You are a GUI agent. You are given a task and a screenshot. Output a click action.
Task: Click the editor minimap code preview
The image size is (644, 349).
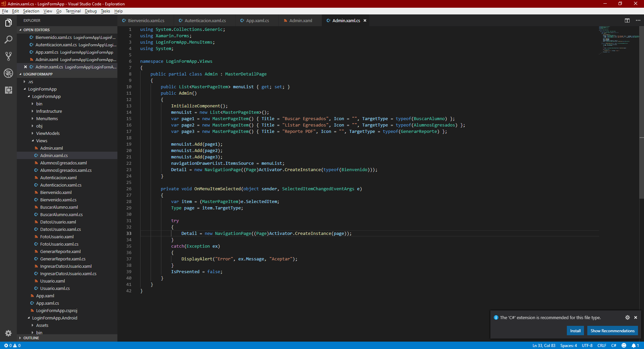point(619,40)
